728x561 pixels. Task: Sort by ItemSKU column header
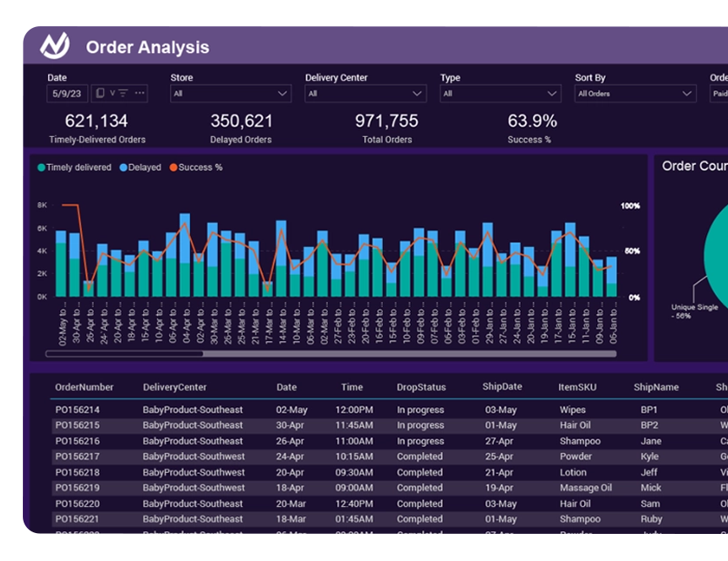[577, 388]
